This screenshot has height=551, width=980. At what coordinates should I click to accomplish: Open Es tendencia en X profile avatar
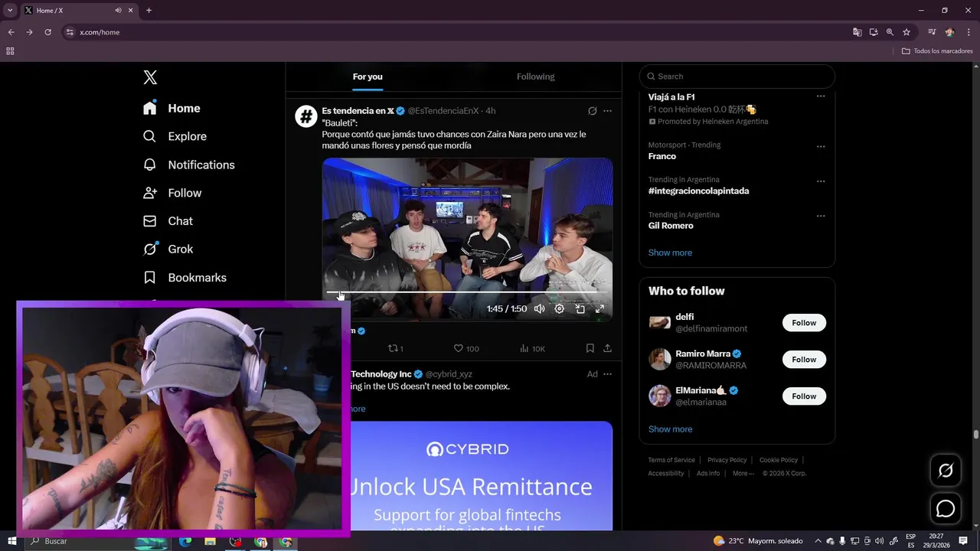(x=306, y=116)
